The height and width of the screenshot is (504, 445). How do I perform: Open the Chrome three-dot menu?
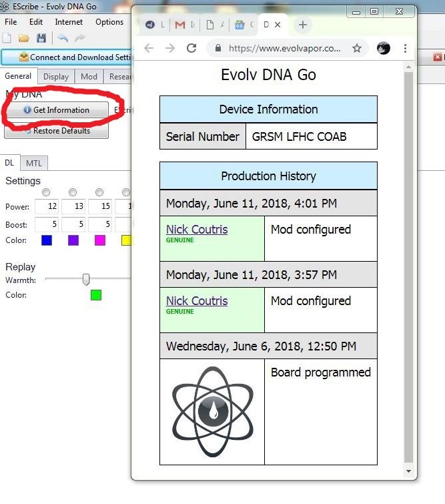tap(405, 48)
